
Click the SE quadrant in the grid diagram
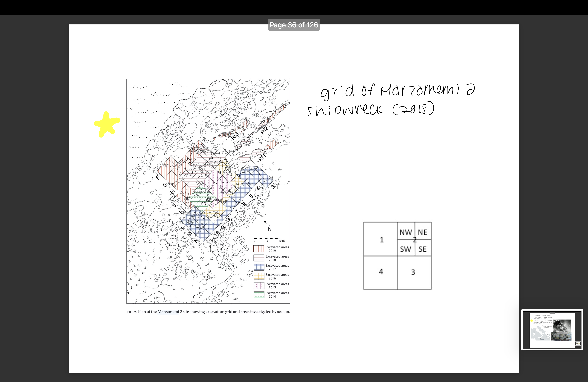pyautogui.click(x=423, y=249)
